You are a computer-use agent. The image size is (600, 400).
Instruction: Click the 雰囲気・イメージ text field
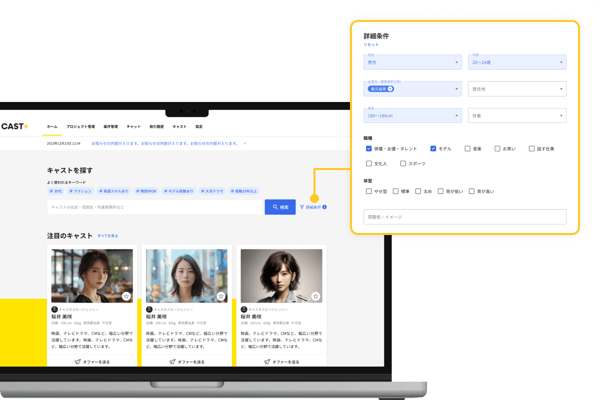coord(465,216)
